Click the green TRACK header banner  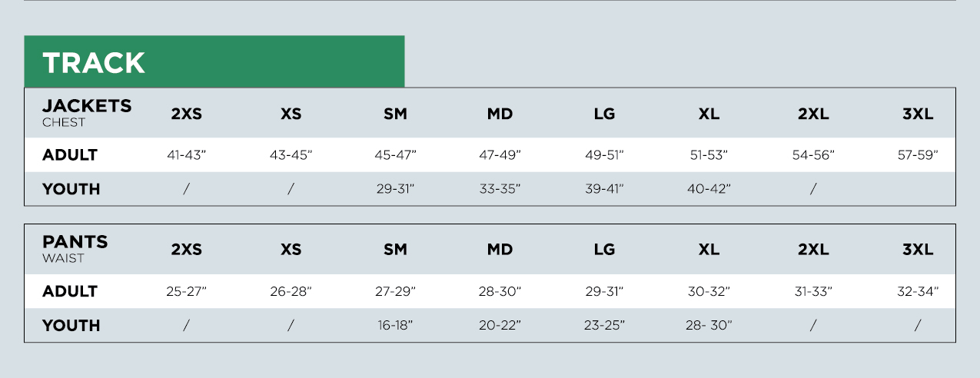(x=214, y=62)
